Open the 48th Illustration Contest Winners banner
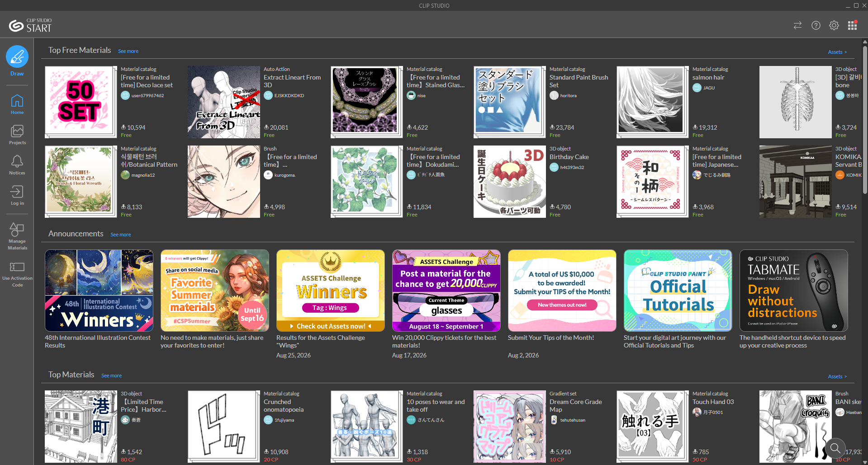 pyautogui.click(x=99, y=291)
